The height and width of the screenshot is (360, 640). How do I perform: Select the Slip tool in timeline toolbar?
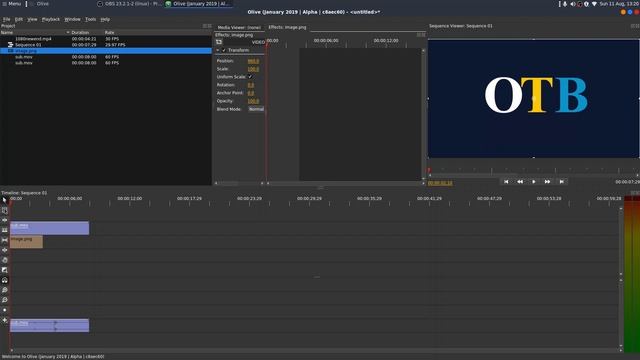coord(4,240)
